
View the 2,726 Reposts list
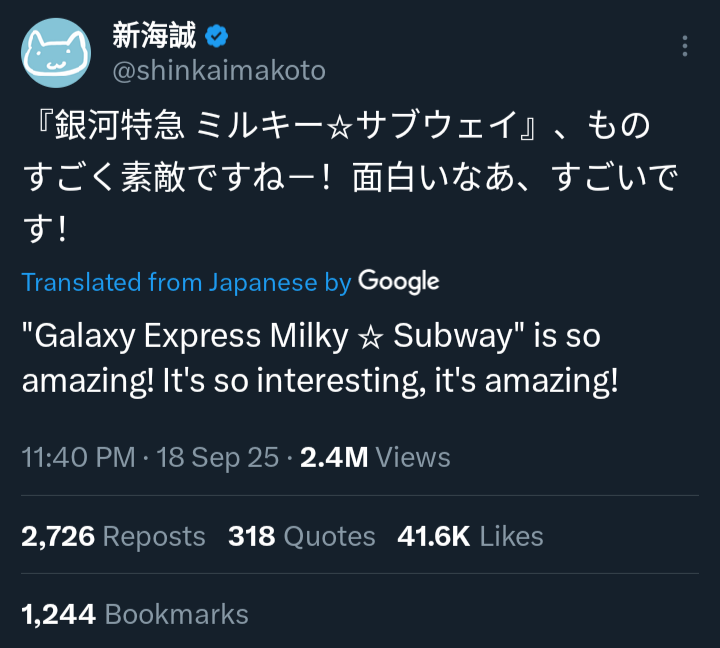coord(113,536)
